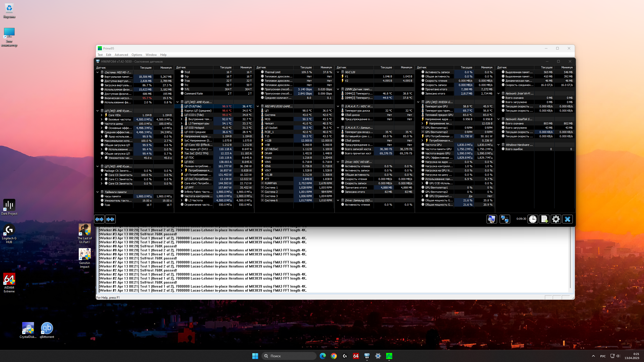Close sensors with the blue X icon
Viewport: 644px width, 362px height.
[x=568, y=219]
